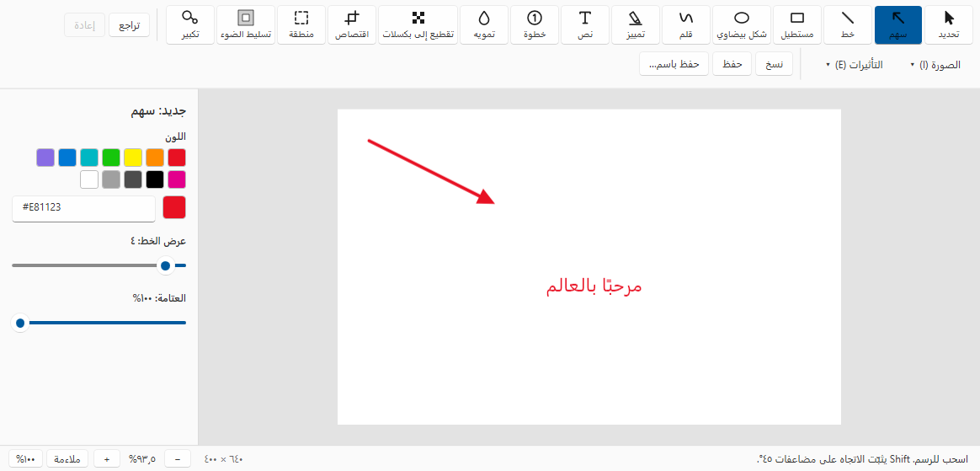Pick the خطوة (step number) tool
The image size is (980, 471).
click(535, 25)
